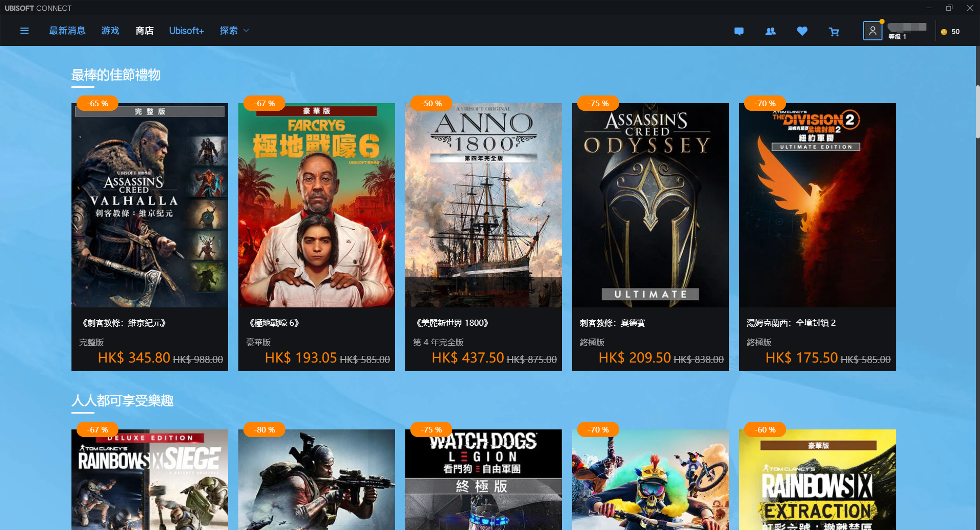Go to the 最新消息 tab
This screenshot has height=530, width=980.
(x=67, y=31)
